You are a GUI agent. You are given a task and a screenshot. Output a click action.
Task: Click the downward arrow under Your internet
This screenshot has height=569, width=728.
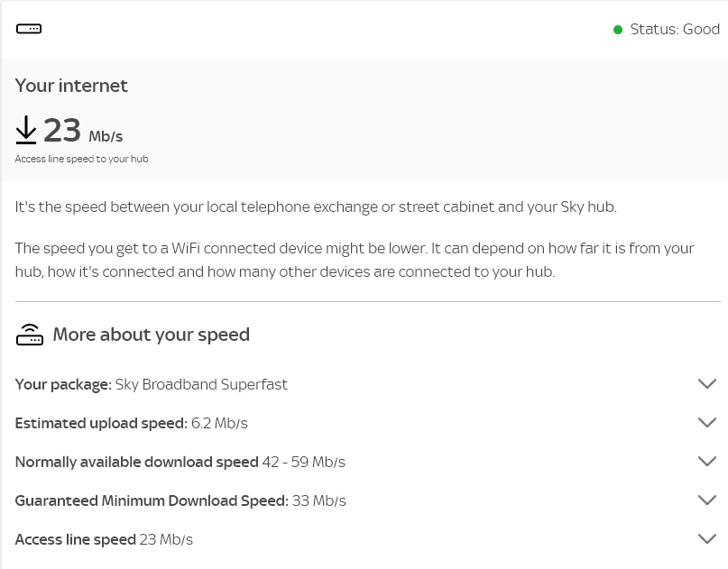[x=26, y=129]
